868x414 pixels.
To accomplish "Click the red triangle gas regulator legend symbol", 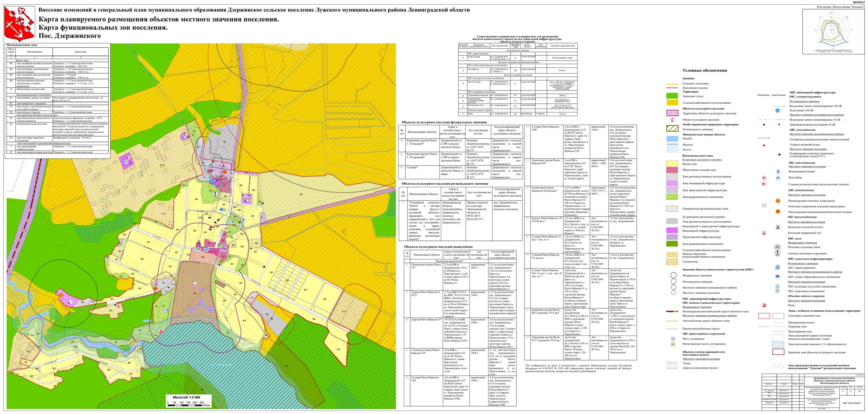I will pos(764,145).
